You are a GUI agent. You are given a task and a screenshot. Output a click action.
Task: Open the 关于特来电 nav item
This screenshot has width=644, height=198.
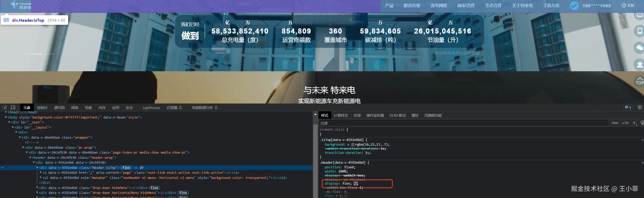pyautogui.click(x=522, y=6)
